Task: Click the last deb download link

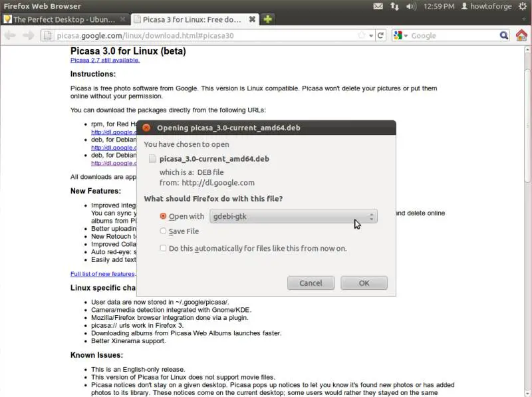Action: (x=114, y=163)
